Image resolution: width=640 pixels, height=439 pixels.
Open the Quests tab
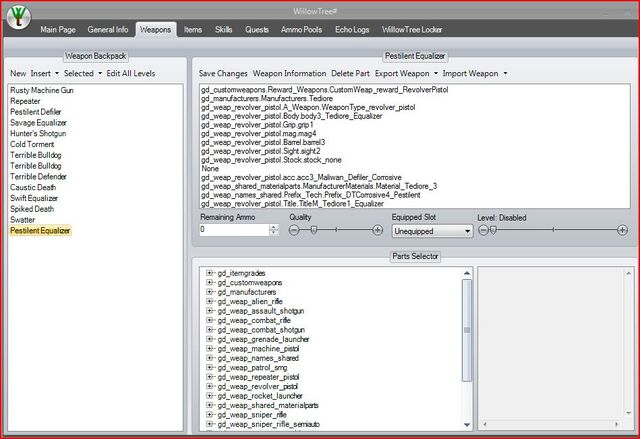click(x=257, y=29)
